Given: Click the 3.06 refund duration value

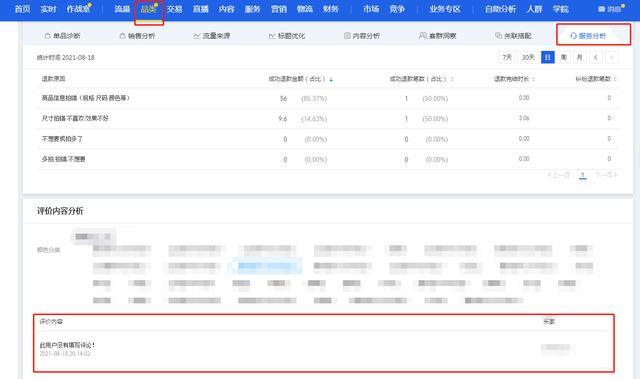Looking at the screenshot, I should [524, 118].
